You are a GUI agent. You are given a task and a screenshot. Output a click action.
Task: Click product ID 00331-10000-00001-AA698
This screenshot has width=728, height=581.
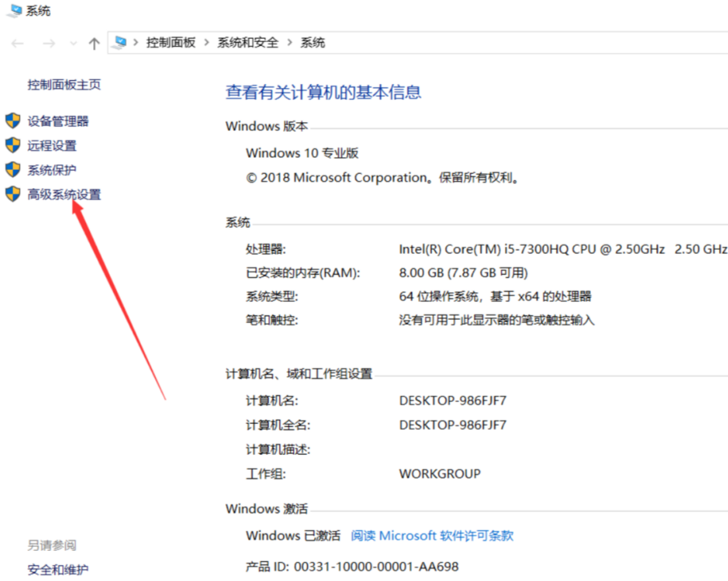click(x=377, y=567)
